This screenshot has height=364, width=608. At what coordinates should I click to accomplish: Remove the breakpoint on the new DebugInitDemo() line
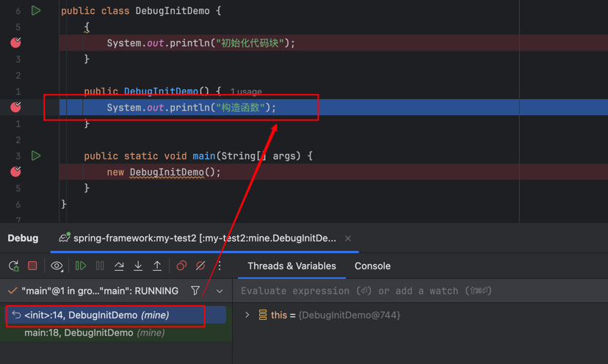coord(15,172)
